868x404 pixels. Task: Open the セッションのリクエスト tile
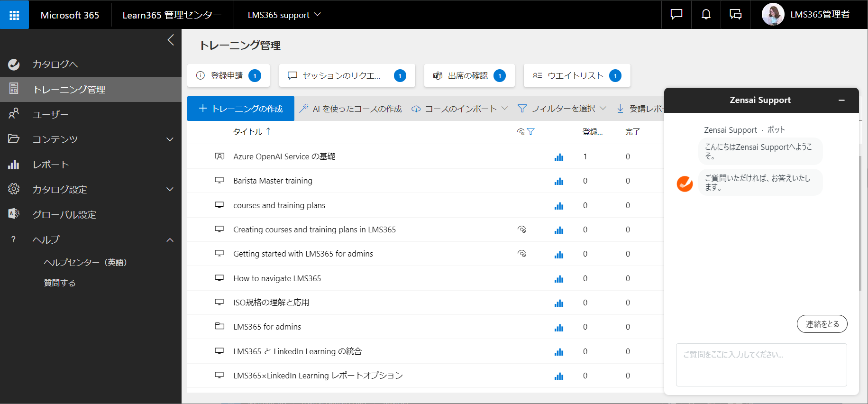coord(347,75)
